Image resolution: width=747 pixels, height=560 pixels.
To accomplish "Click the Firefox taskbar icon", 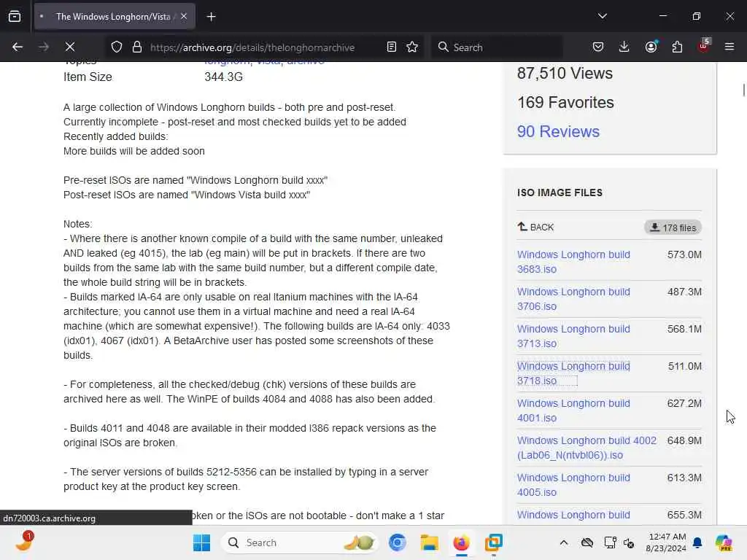I will pos(461,542).
